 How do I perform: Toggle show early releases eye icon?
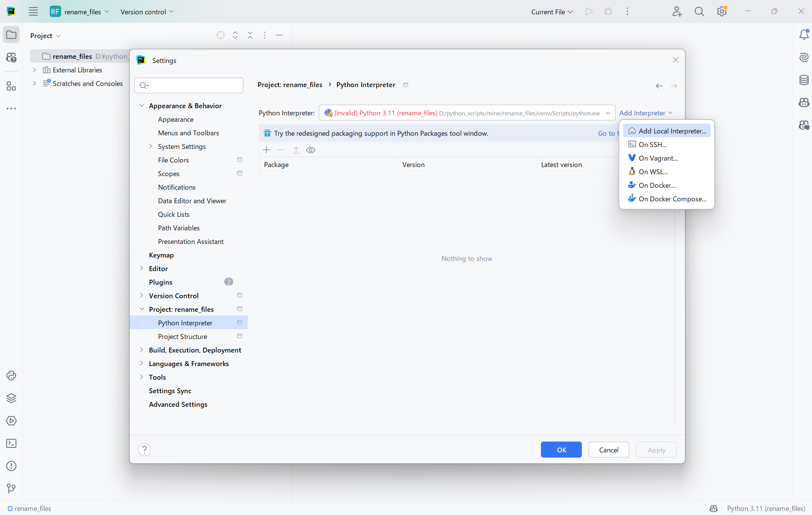(310, 150)
